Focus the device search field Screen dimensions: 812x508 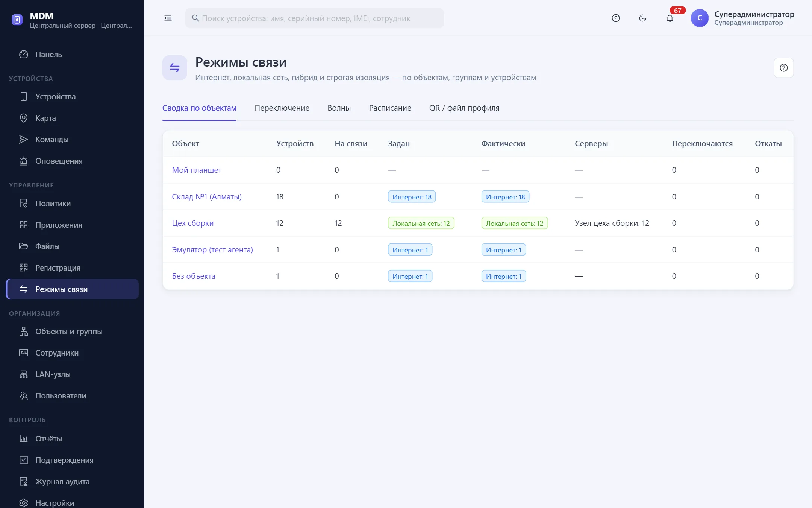coord(314,18)
